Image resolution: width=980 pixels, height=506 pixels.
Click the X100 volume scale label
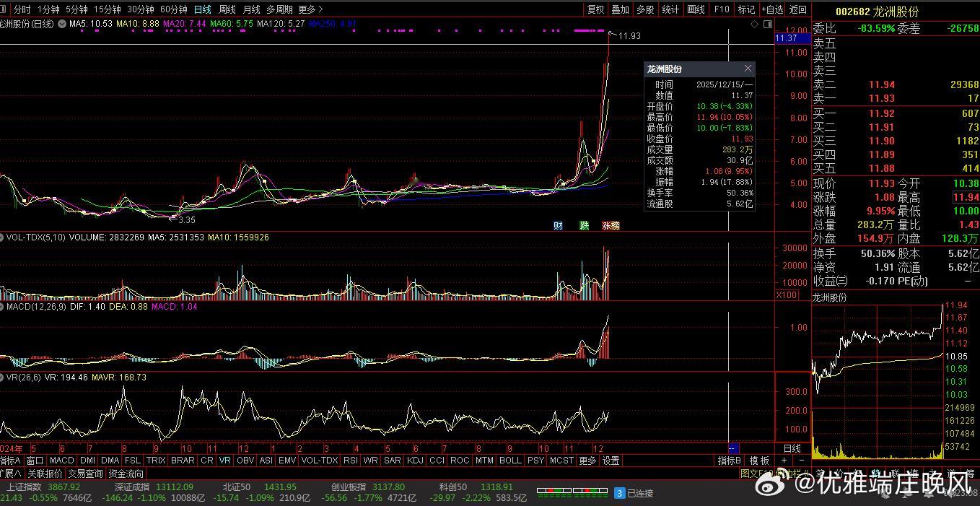(787, 295)
